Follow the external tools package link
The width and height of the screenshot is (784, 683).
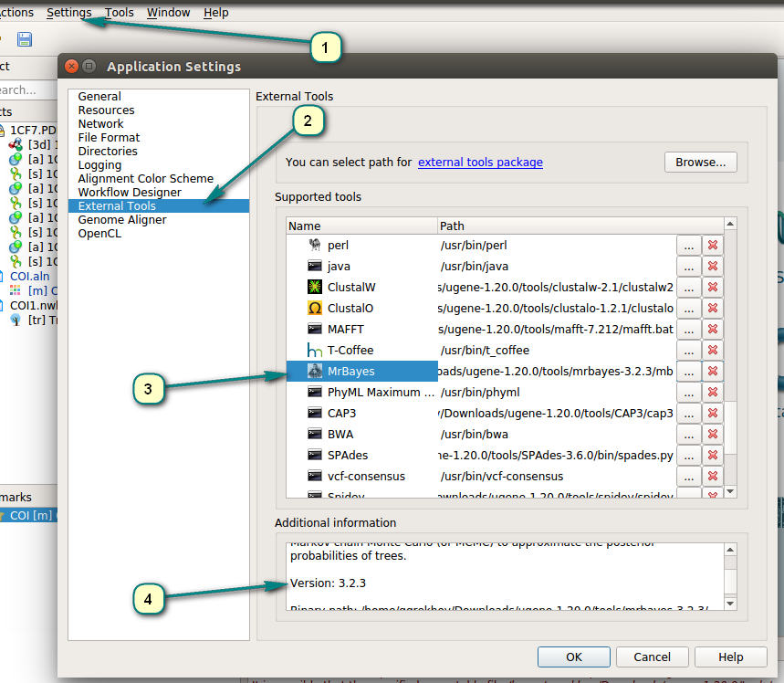tap(480, 163)
